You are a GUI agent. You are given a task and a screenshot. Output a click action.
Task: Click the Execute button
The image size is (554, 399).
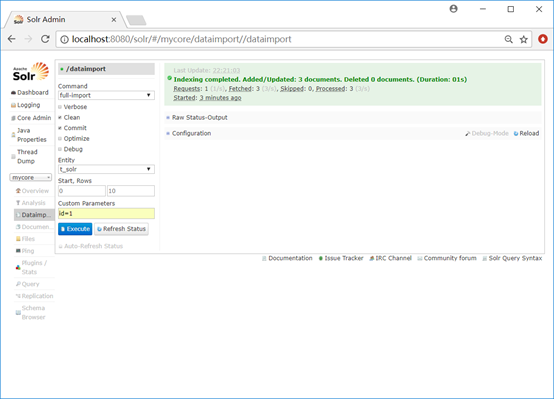(75, 229)
